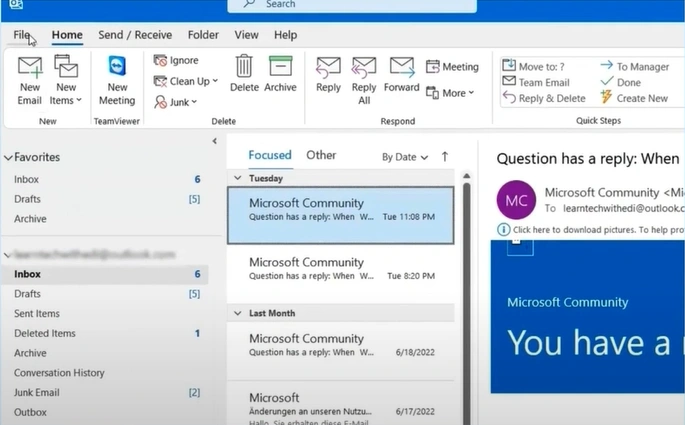Click the MC sender avatar
The image size is (685, 425).
(516, 200)
